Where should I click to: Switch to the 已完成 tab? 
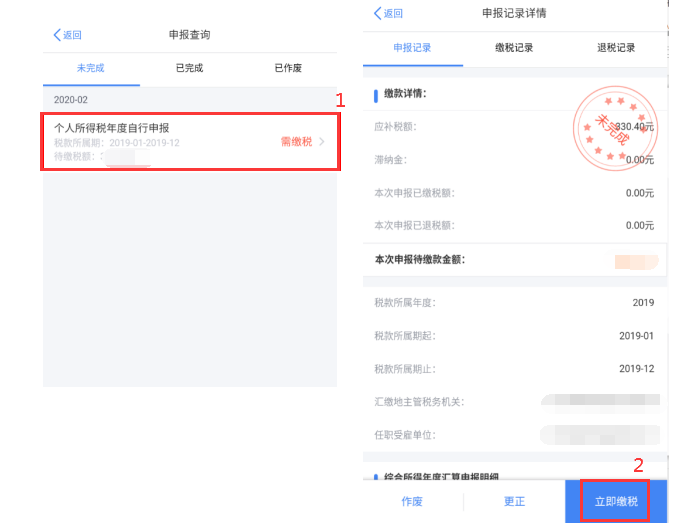189,68
